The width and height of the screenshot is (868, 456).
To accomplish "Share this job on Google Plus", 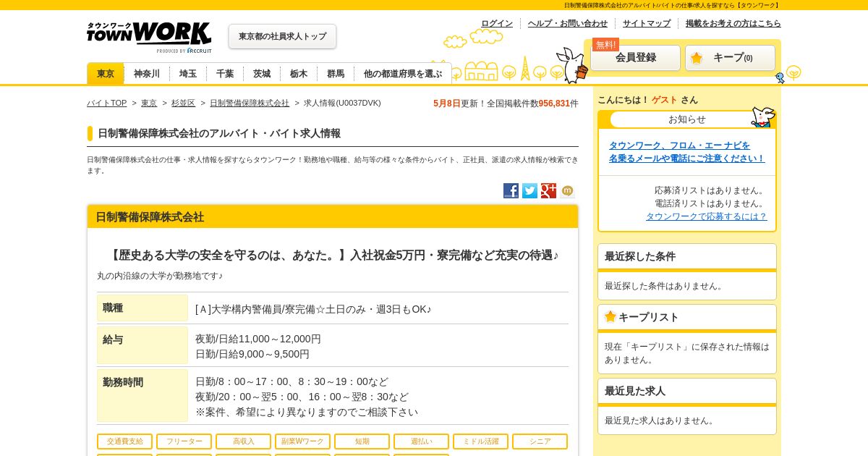I will pos(548,190).
